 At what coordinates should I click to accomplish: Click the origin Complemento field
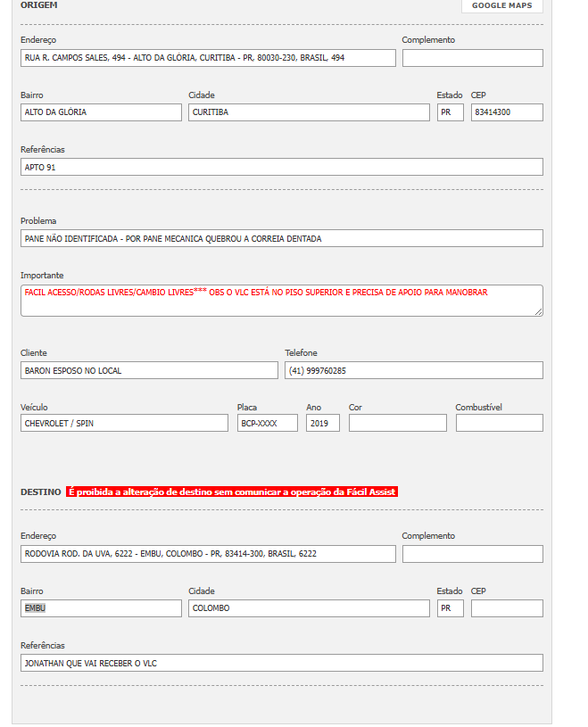pos(472,58)
